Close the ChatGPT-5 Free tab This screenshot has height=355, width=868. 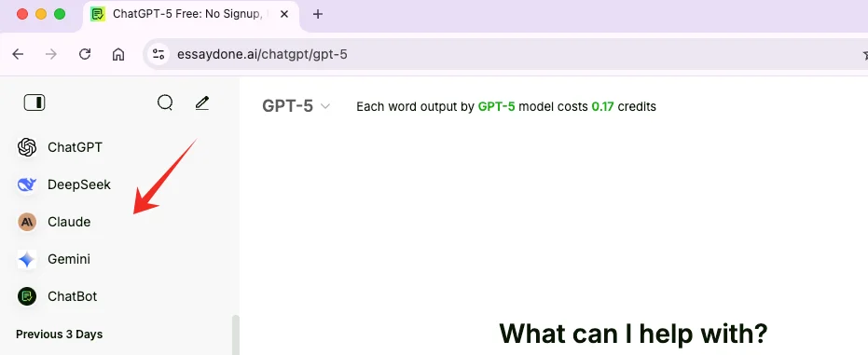(x=284, y=14)
